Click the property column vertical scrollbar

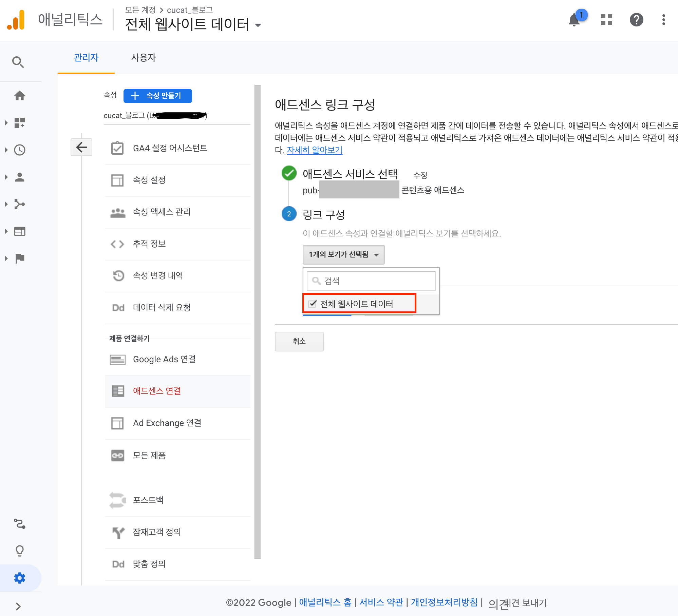pyautogui.click(x=258, y=322)
